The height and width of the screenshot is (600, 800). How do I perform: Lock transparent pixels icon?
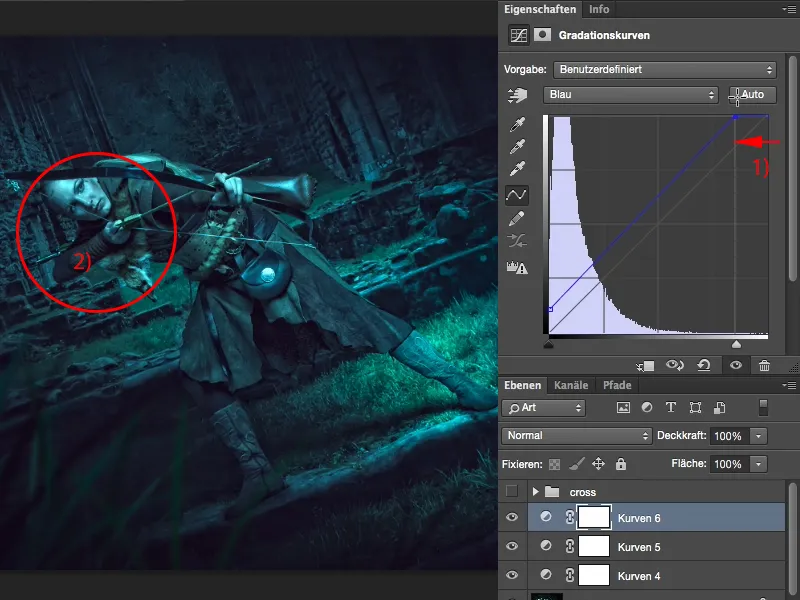554,464
